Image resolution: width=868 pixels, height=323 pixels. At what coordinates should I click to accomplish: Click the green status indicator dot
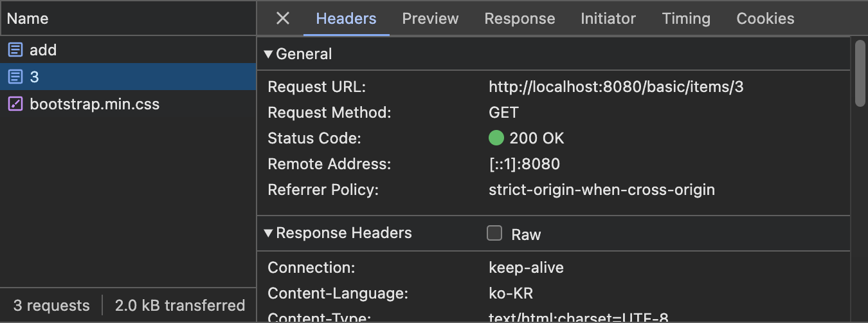point(496,138)
